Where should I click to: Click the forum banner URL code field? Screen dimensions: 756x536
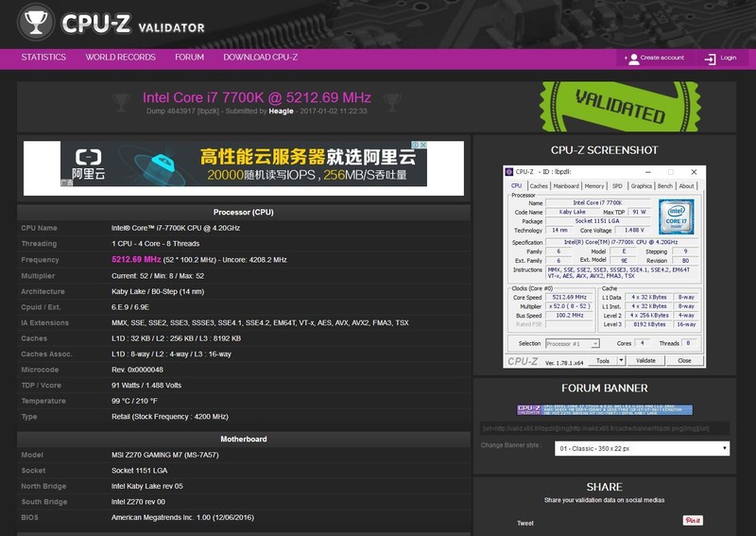coord(605,428)
